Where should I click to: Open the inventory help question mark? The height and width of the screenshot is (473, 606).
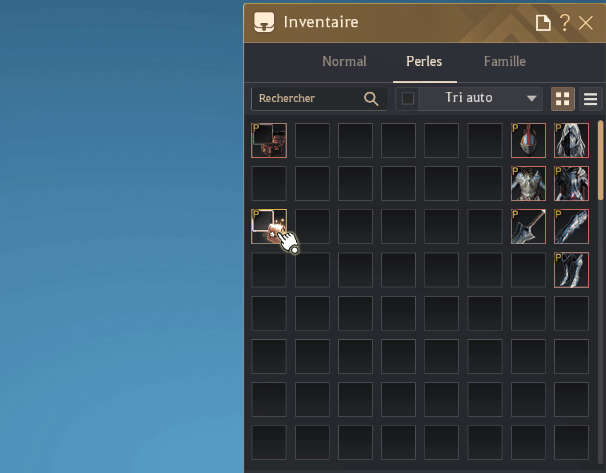click(565, 23)
